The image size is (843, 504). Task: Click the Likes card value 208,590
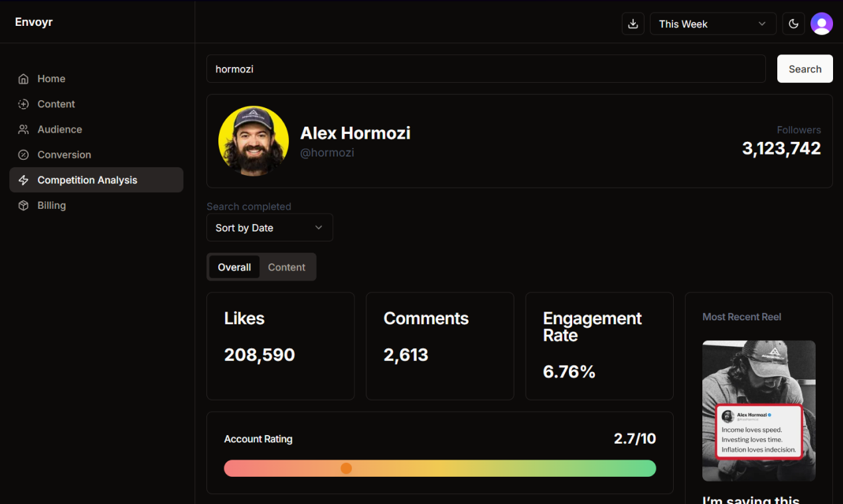tap(260, 355)
